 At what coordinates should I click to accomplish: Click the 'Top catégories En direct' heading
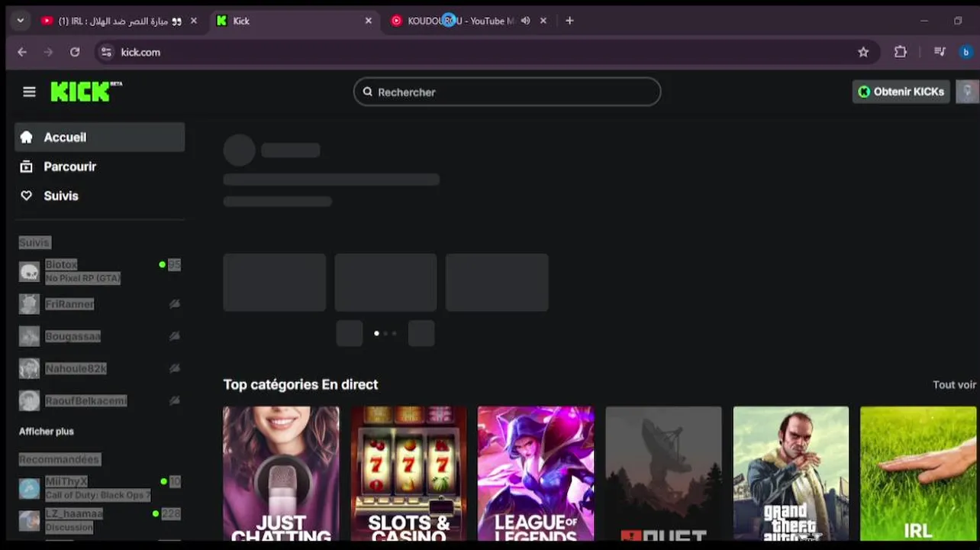click(301, 384)
